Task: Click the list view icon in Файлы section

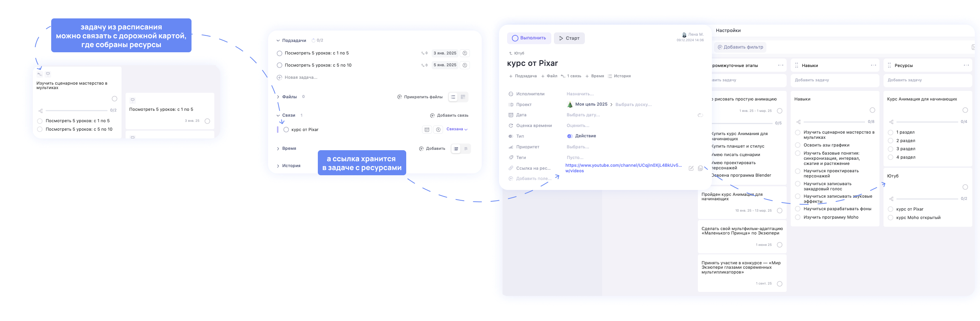Action: point(453,97)
